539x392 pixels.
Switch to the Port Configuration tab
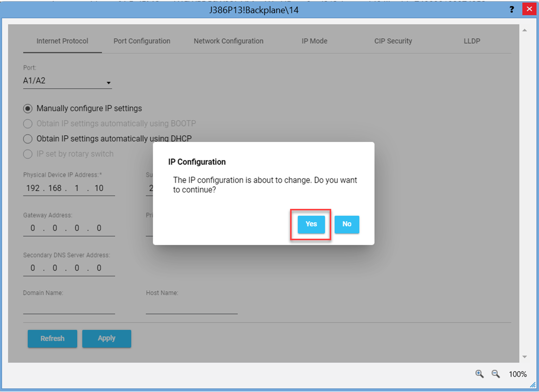point(142,41)
